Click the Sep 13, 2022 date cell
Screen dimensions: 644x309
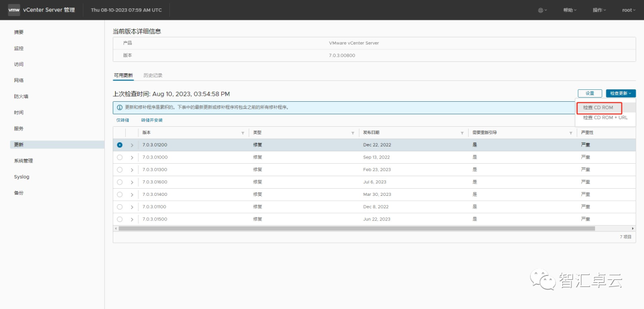(376, 157)
